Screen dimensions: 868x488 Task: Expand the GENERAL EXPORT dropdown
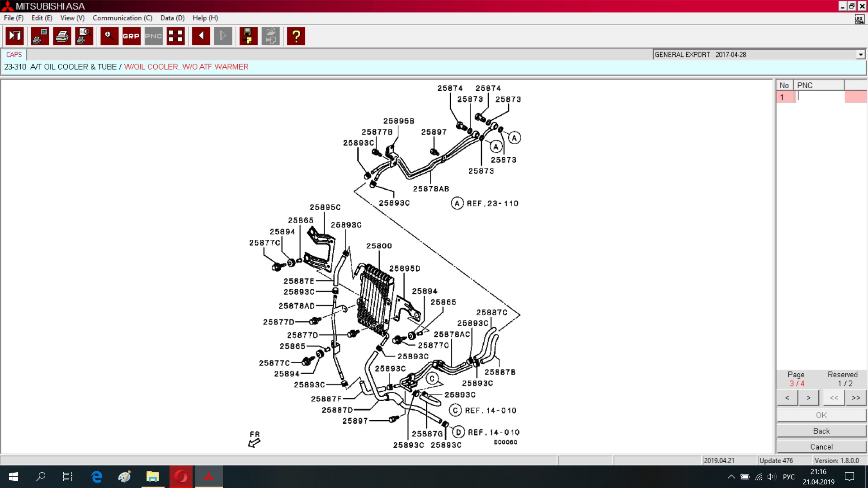click(860, 55)
